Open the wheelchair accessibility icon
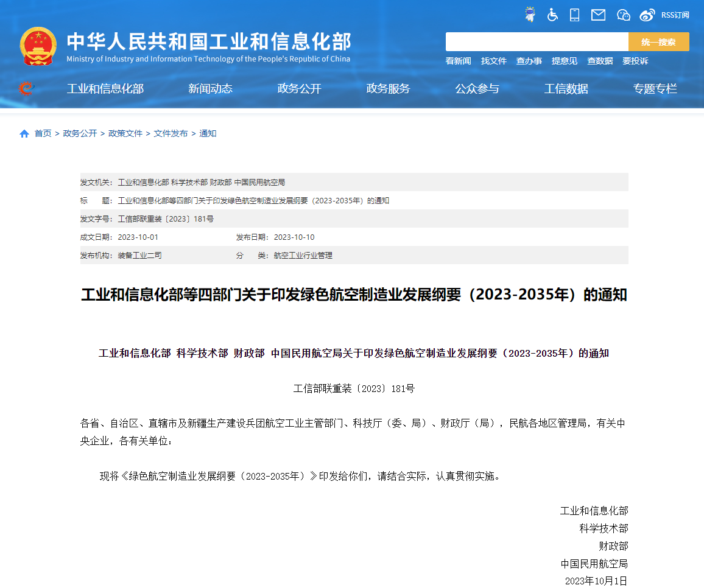 [x=552, y=15]
